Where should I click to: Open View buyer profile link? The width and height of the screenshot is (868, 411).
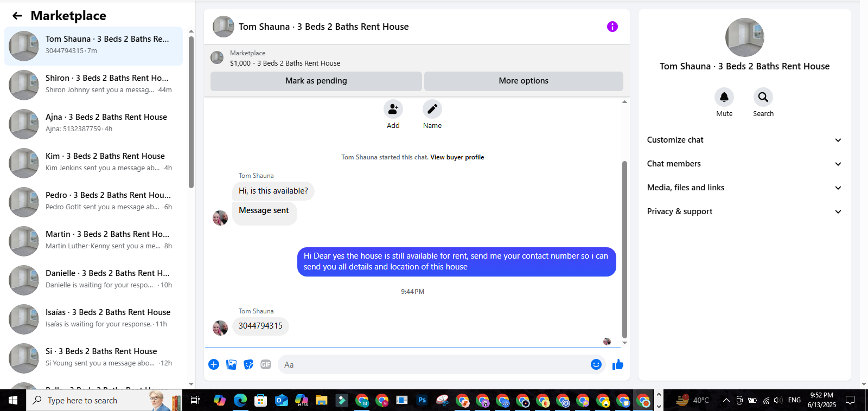tap(457, 157)
